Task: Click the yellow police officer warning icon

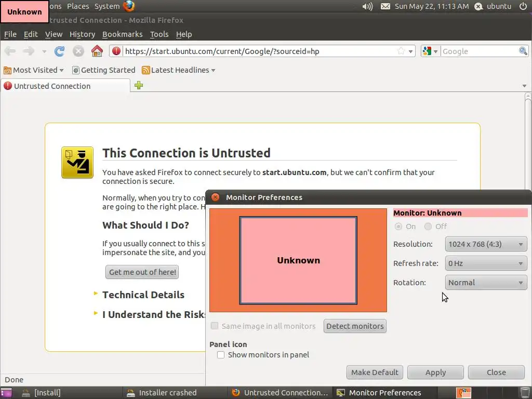Action: point(77,162)
